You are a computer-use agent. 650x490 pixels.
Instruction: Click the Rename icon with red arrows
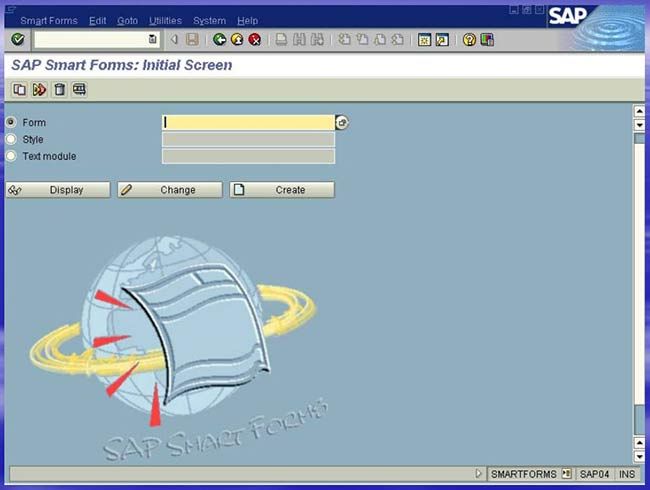39,89
